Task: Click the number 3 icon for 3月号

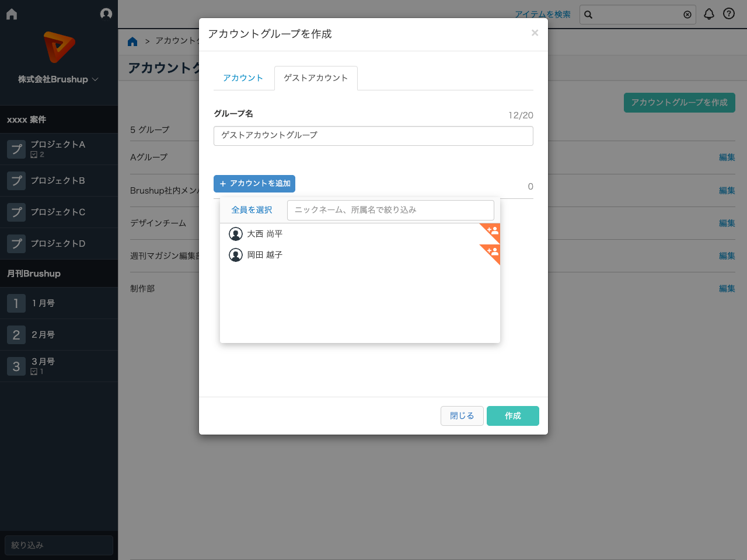Action: coord(16,366)
